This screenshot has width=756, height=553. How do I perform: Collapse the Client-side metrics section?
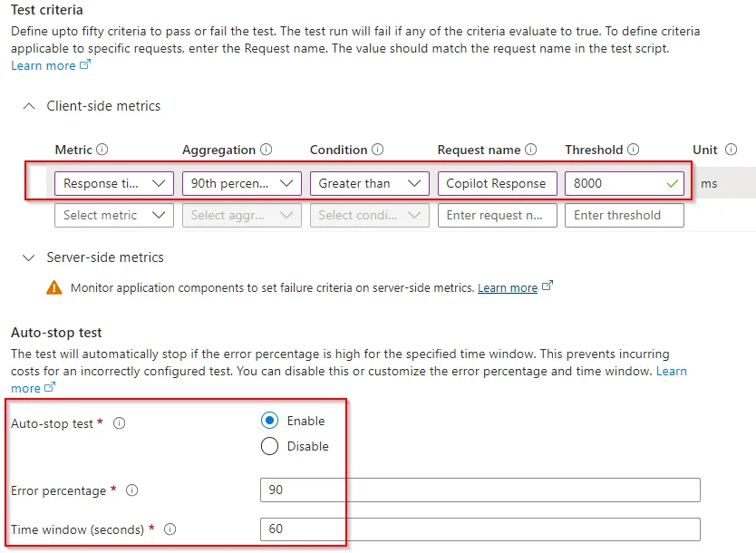click(29, 106)
